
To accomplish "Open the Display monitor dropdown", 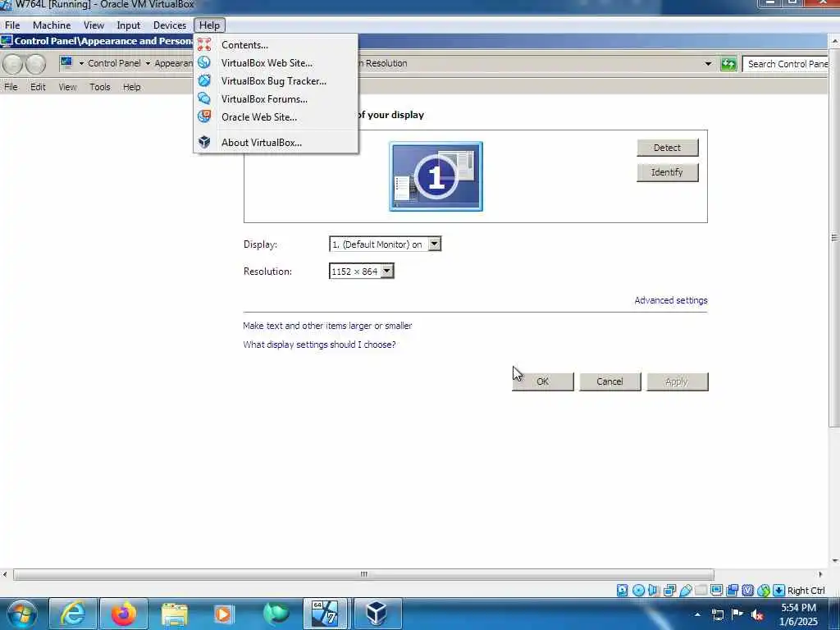I will tap(435, 244).
